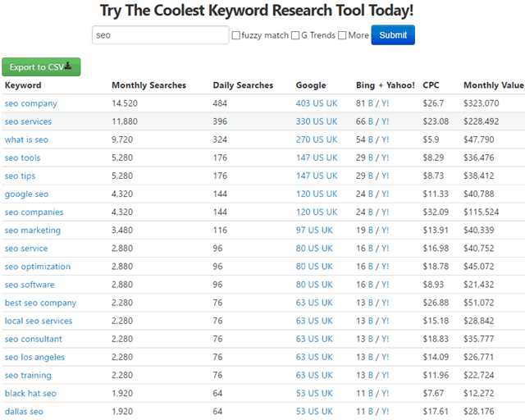This screenshot has height=420, width=525.
Task: Select the $12,272 value for black hat seo
Action: 479,393
